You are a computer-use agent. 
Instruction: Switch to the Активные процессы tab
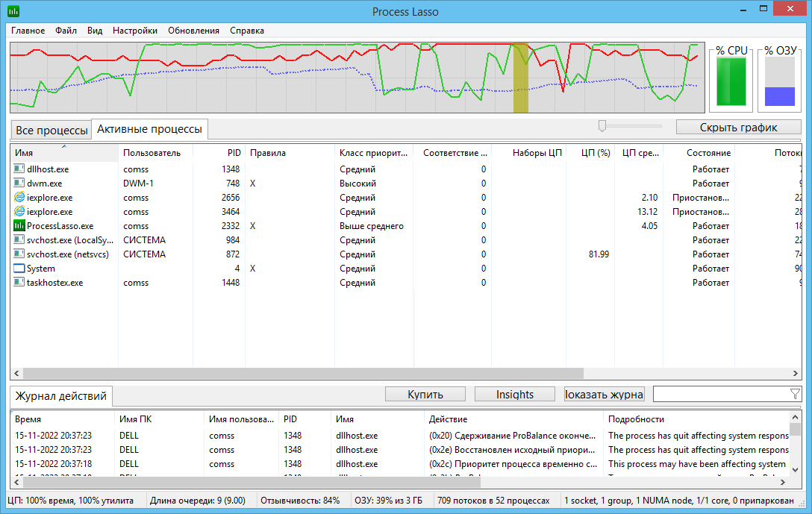[x=150, y=129]
